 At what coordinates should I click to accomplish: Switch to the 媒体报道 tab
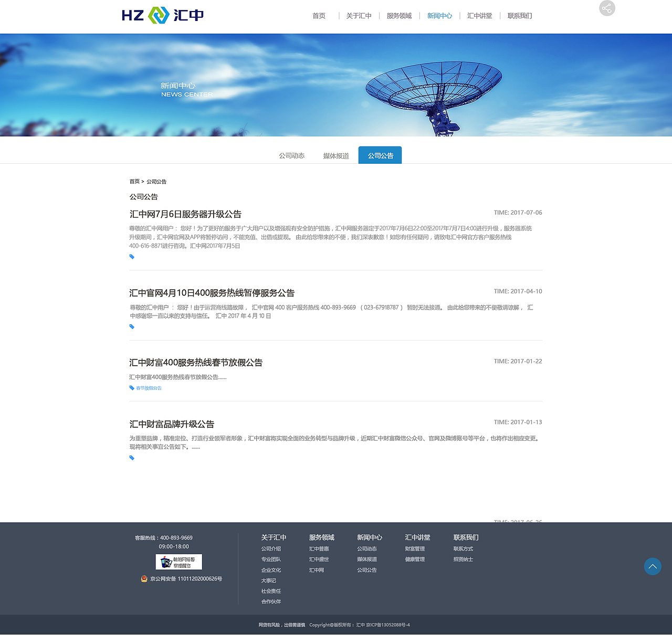[x=336, y=155]
